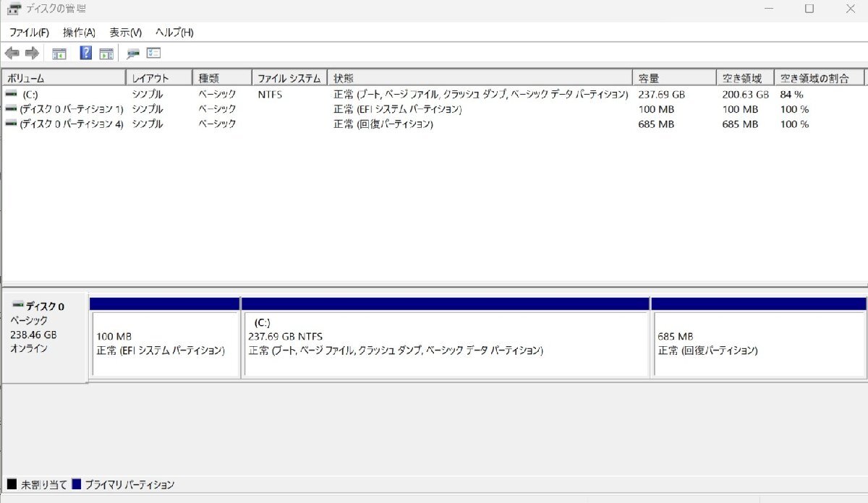Click the disk magnifier toolbar icon
The height and width of the screenshot is (503, 868).
pyautogui.click(x=133, y=53)
